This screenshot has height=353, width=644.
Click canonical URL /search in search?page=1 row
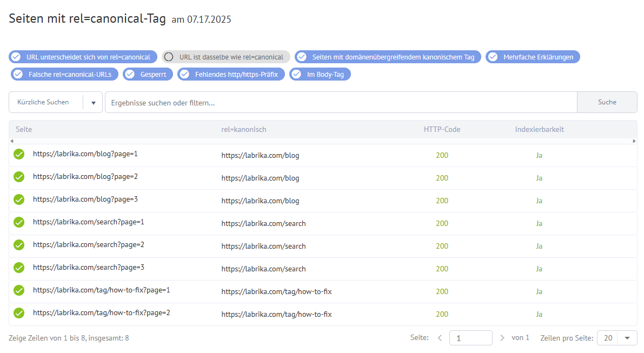click(263, 223)
